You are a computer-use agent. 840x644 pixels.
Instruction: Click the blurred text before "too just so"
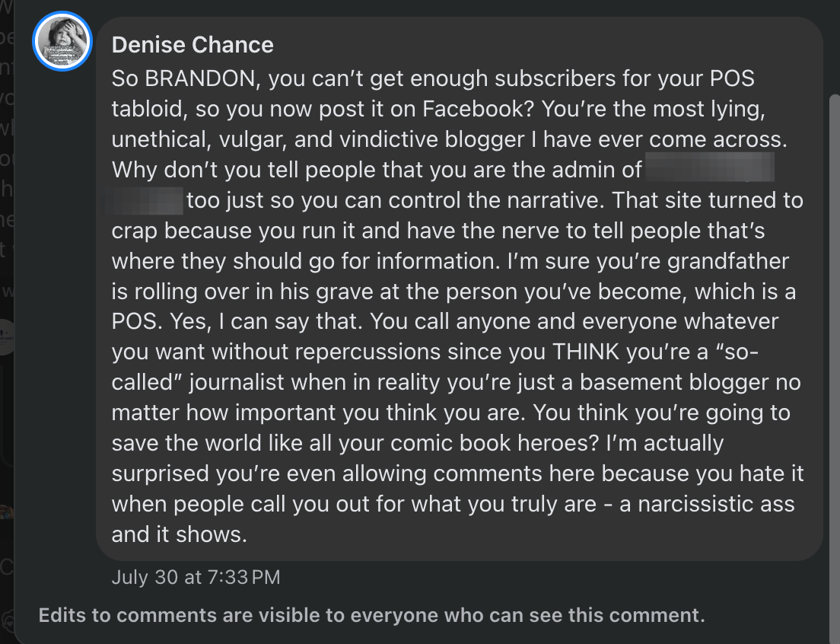pos(144,200)
